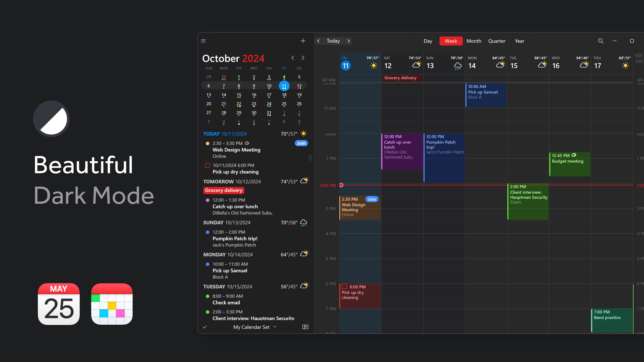The image size is (644, 362).
Task: Click the camera icon on the Budget meeting event
Action: 574,155
